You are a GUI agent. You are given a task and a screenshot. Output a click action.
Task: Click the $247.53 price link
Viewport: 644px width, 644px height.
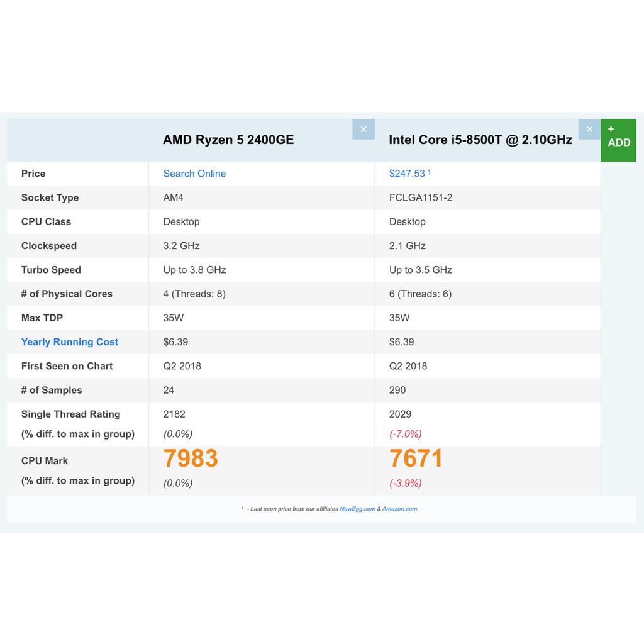408,174
